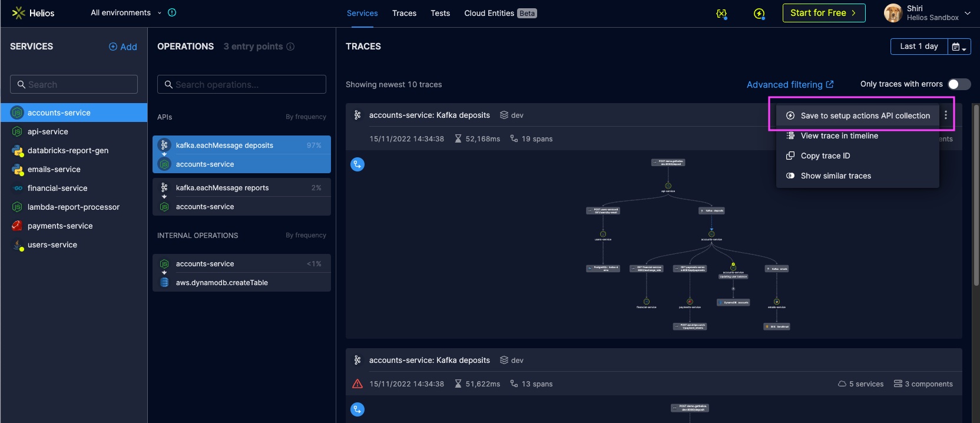Select api-service in services list
The height and width of the screenshot is (423, 980).
click(74, 131)
